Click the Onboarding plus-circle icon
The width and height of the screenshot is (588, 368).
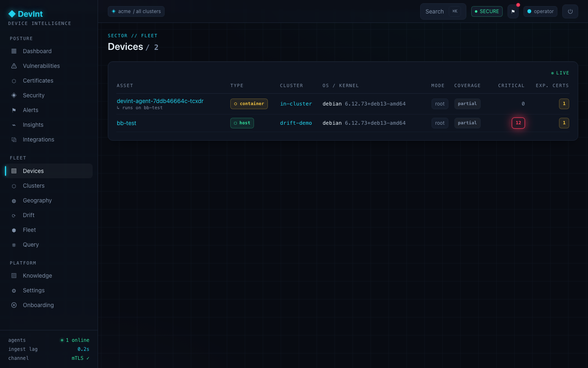coord(14,305)
